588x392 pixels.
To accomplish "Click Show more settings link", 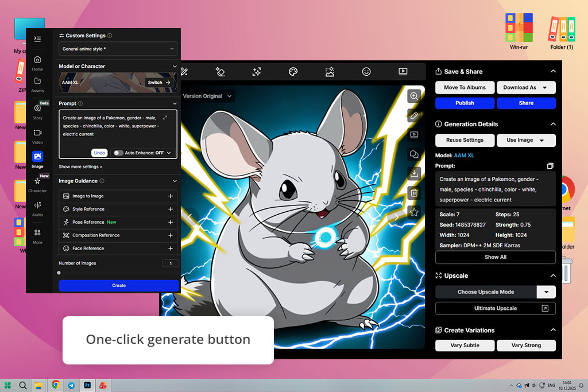I will coord(80,167).
